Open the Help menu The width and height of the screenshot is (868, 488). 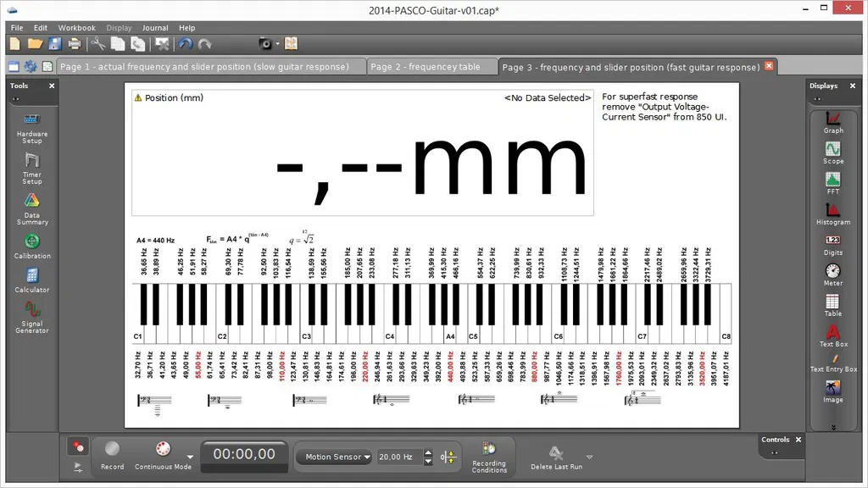pos(187,28)
